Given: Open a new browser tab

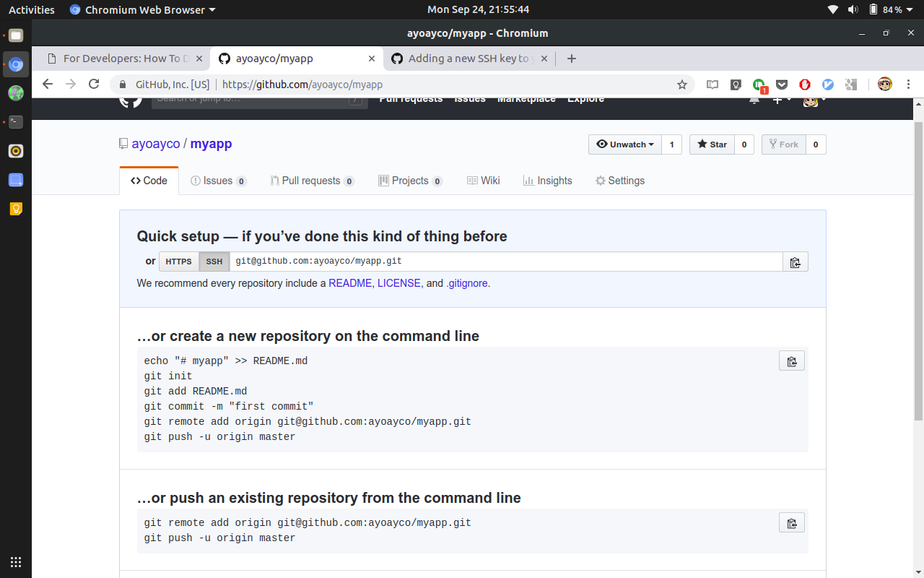Looking at the screenshot, I should tap(572, 59).
